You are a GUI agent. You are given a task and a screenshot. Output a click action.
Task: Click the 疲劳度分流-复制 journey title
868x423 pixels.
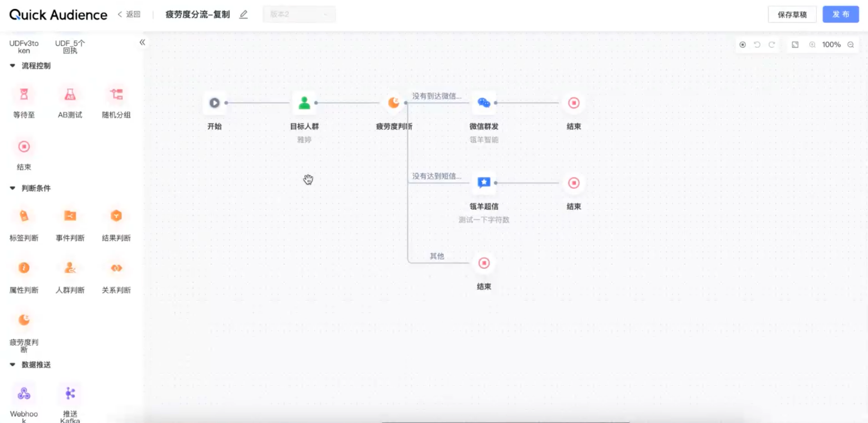pos(198,15)
